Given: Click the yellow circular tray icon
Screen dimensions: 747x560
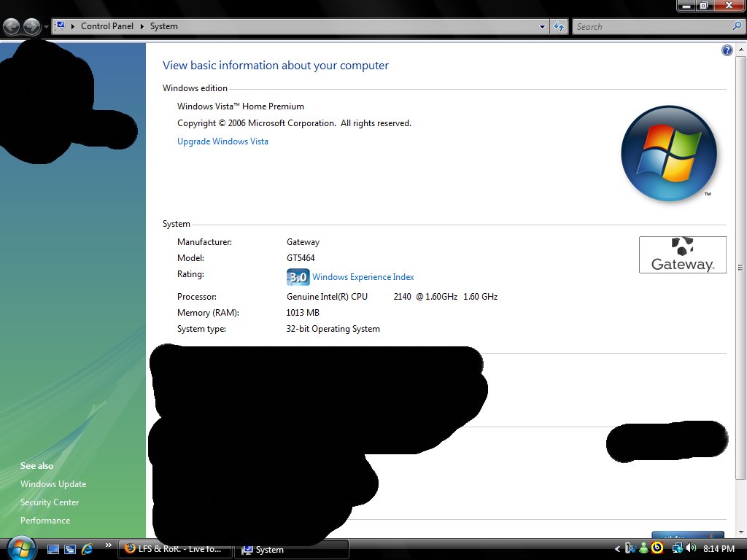Looking at the screenshot, I should pyautogui.click(x=657, y=548).
